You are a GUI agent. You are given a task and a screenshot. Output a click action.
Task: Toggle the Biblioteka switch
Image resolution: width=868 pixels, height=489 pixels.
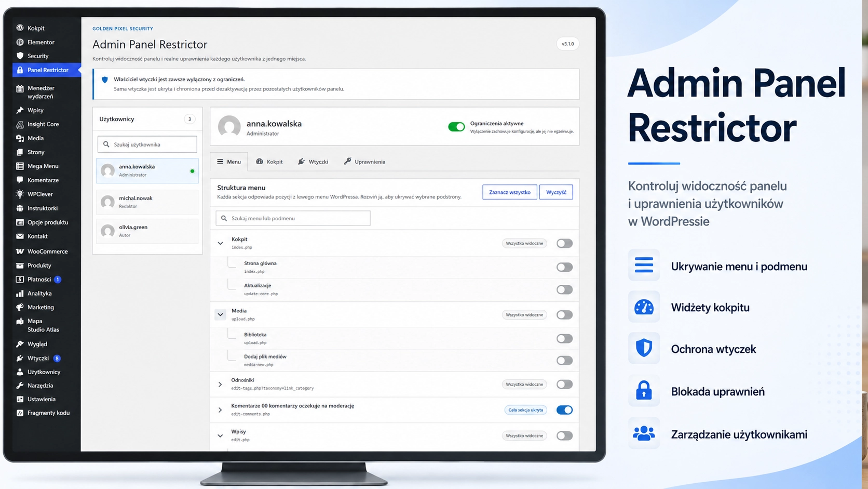(x=564, y=338)
